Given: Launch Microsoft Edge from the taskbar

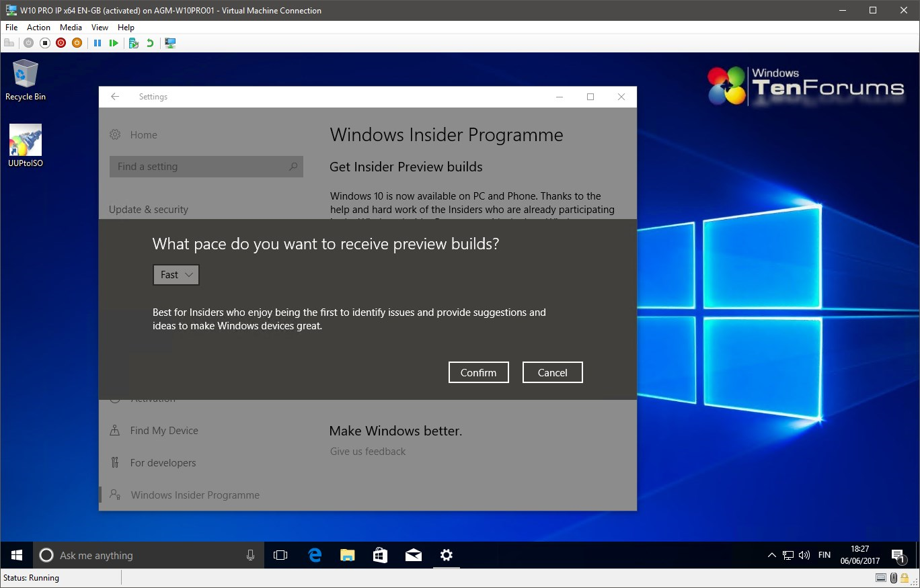Looking at the screenshot, I should click(x=314, y=555).
